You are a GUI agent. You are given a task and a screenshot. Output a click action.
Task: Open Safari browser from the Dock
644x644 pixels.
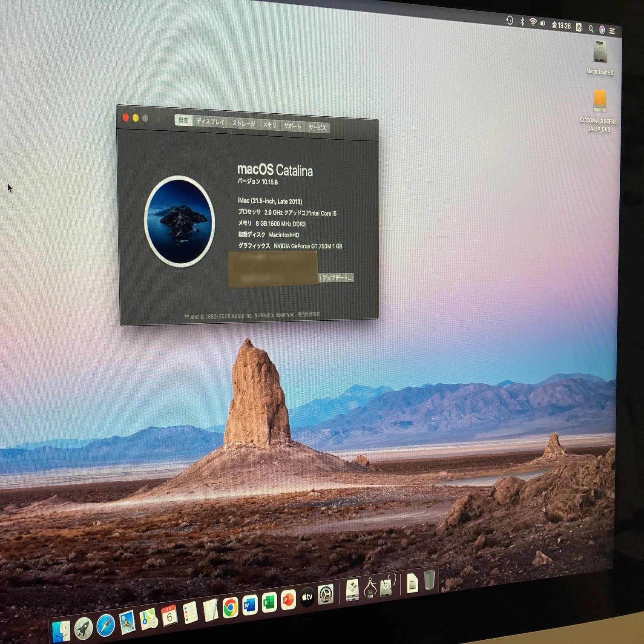[105, 625]
